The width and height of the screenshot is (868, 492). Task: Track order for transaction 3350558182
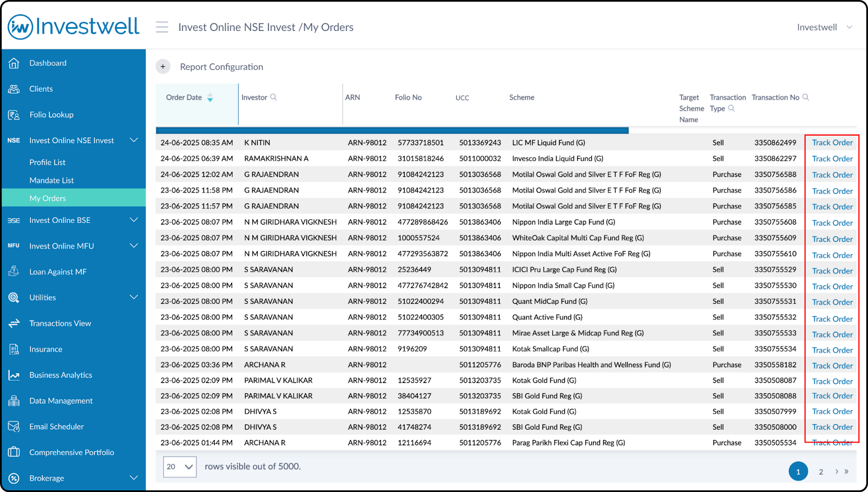pos(832,366)
